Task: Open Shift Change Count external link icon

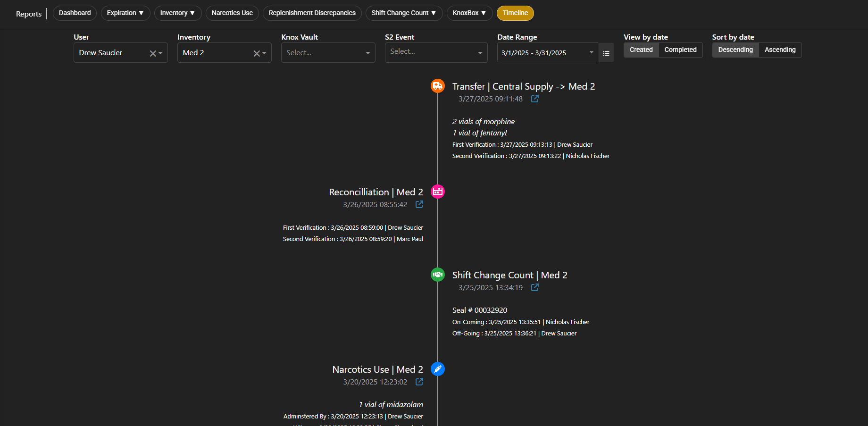Action: click(x=535, y=287)
